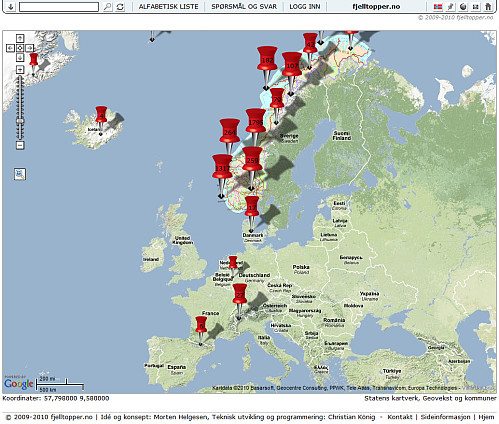Click the pushpin icon in top-right toolbar
This screenshot has width=499, height=424.
tap(451, 6)
